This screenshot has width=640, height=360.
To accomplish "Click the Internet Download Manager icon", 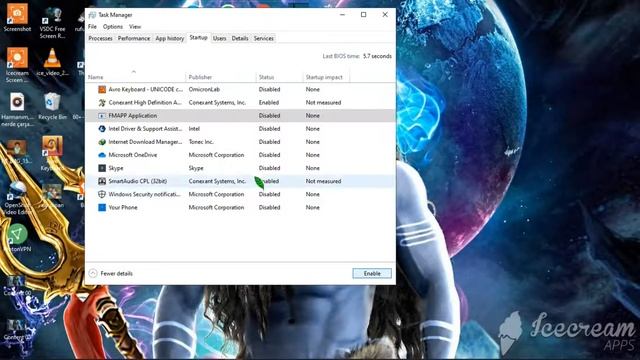I will click(x=102, y=142).
